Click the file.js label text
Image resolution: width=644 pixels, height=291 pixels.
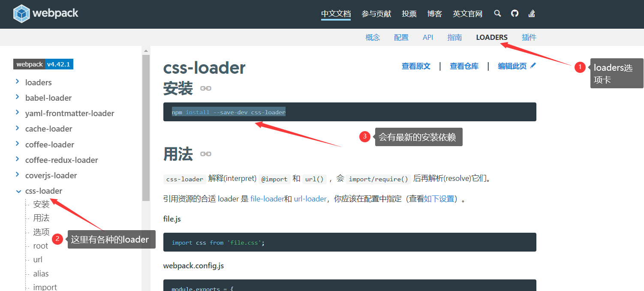click(x=172, y=219)
